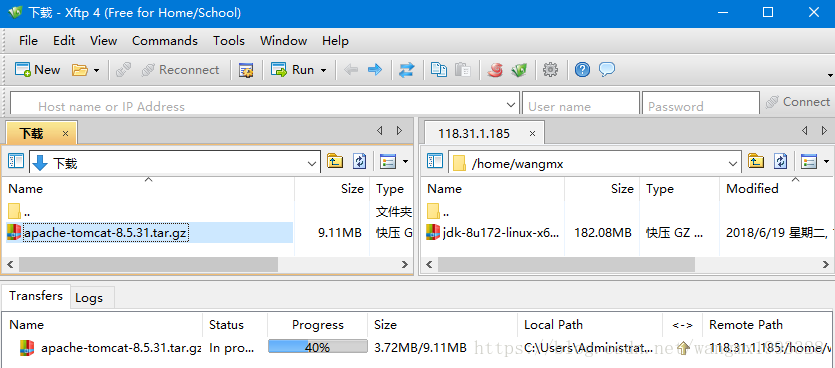The width and height of the screenshot is (835, 368).
Task: Open parent folder '..' in remote pane
Action: (x=438, y=212)
